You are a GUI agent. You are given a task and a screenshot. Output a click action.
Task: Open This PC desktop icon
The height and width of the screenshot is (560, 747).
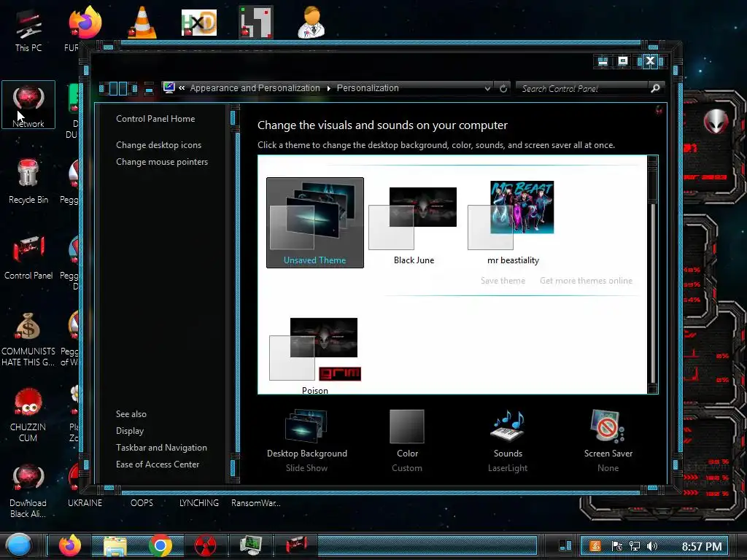(x=28, y=29)
